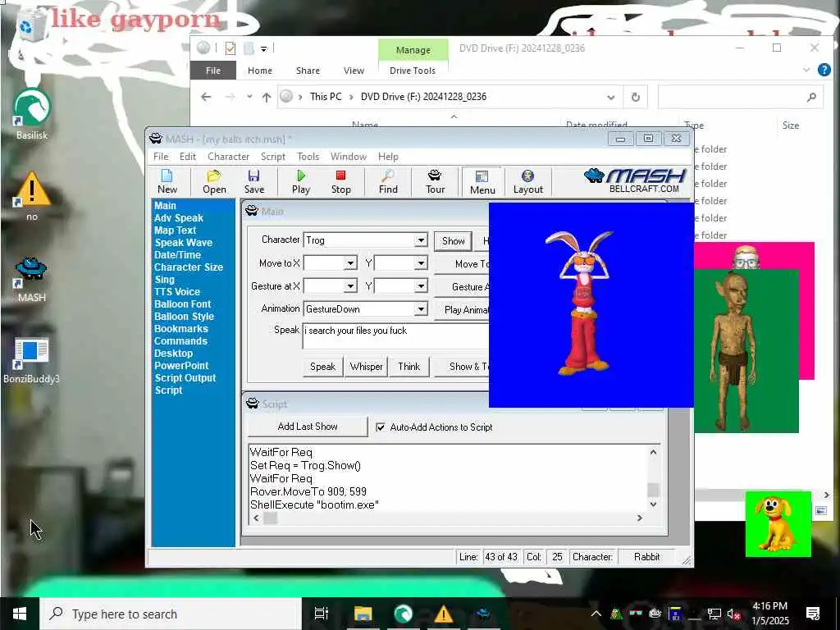840x630 pixels.
Task: Open the Character menu in MASH
Action: click(x=228, y=157)
